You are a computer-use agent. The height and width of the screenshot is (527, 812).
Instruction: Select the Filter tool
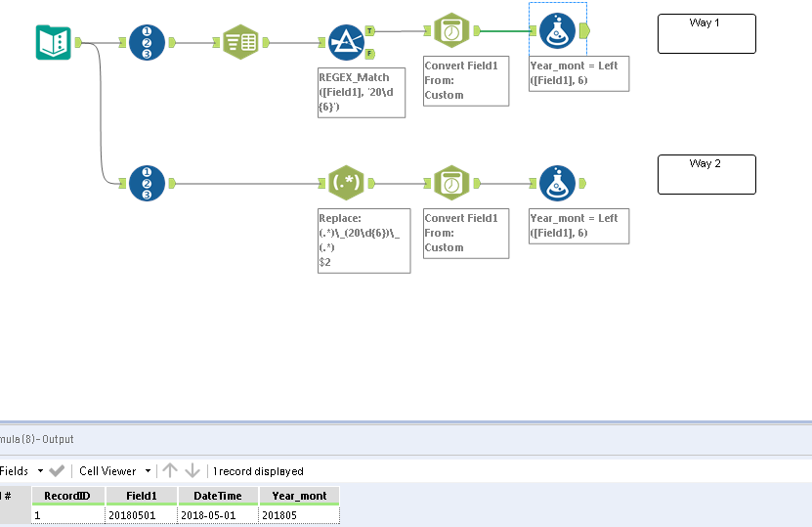click(x=346, y=42)
